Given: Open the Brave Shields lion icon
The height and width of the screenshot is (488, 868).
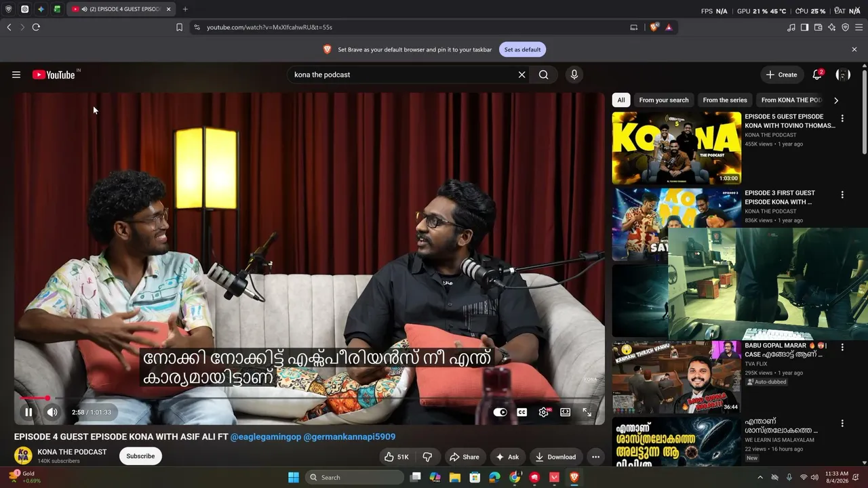Looking at the screenshot, I should (654, 27).
